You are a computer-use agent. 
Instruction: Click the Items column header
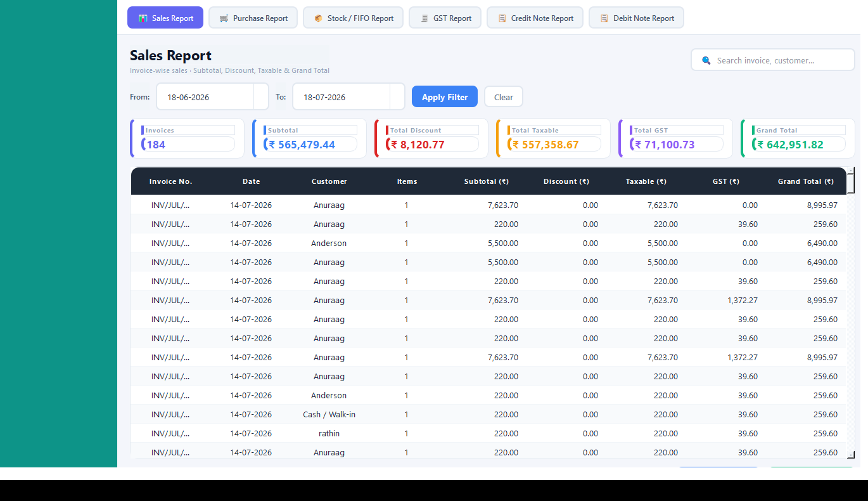407,181
